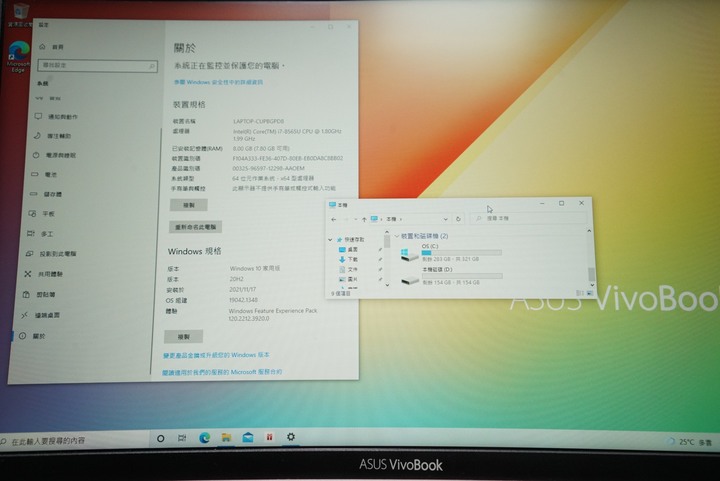Click the OS (C:) drive usage bar

[x=461, y=252]
